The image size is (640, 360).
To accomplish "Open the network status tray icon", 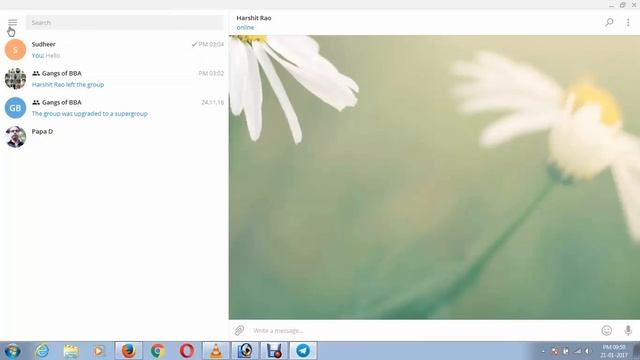I will coord(578,351).
